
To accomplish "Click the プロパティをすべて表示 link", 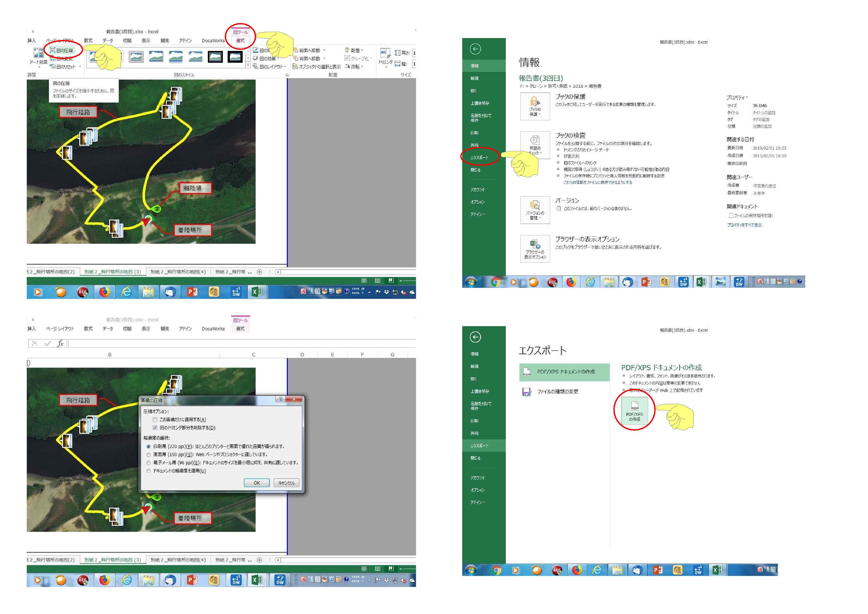I will 744,225.
